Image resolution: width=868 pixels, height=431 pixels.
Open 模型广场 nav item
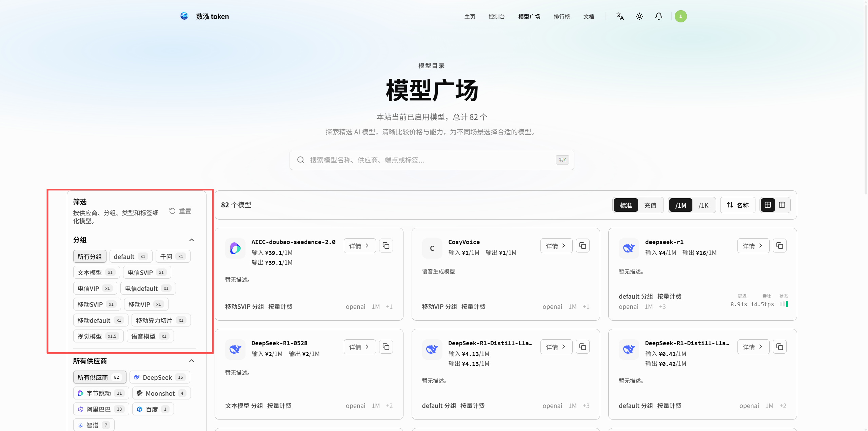tap(529, 17)
